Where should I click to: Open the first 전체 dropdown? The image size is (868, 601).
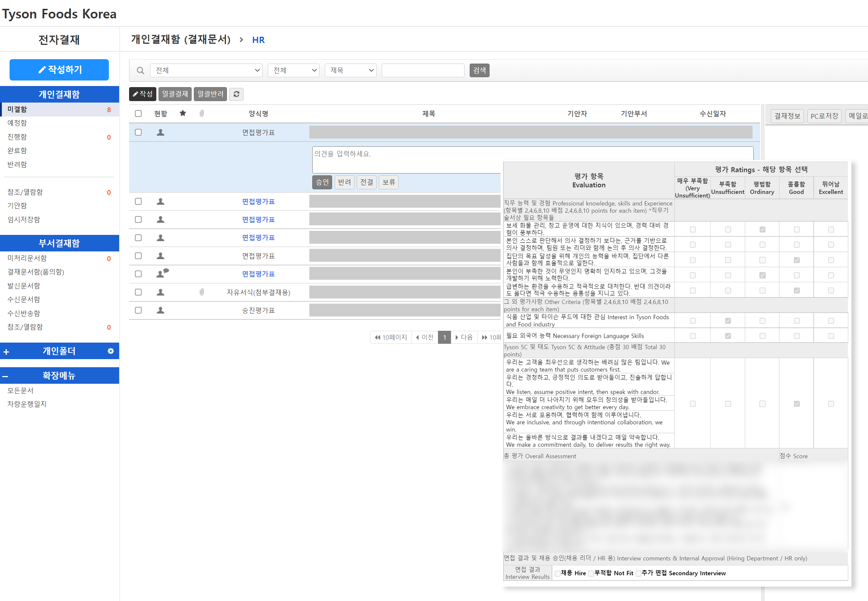(x=206, y=71)
